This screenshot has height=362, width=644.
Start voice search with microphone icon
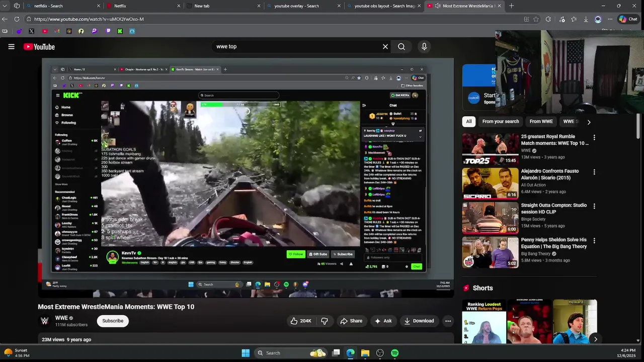point(424,47)
